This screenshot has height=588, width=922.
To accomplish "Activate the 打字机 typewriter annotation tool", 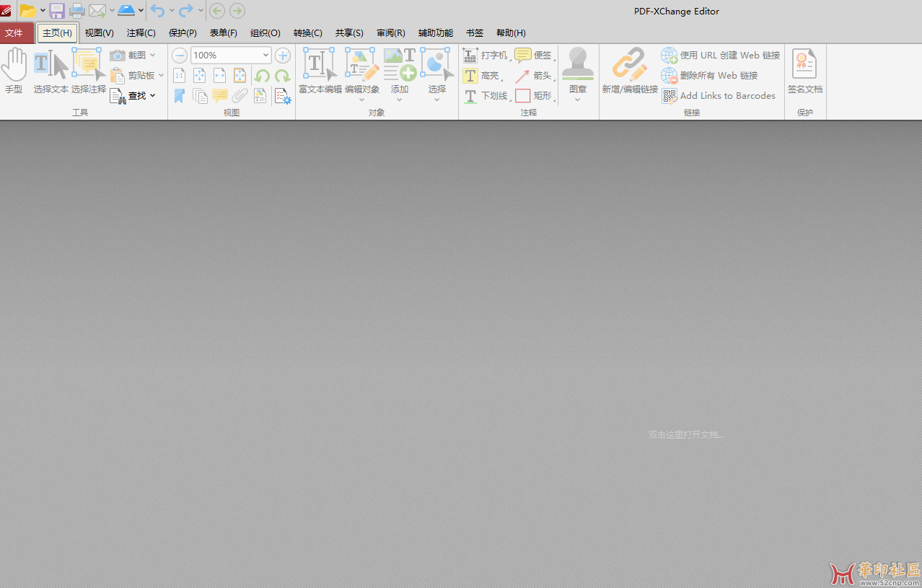I will pyautogui.click(x=486, y=55).
